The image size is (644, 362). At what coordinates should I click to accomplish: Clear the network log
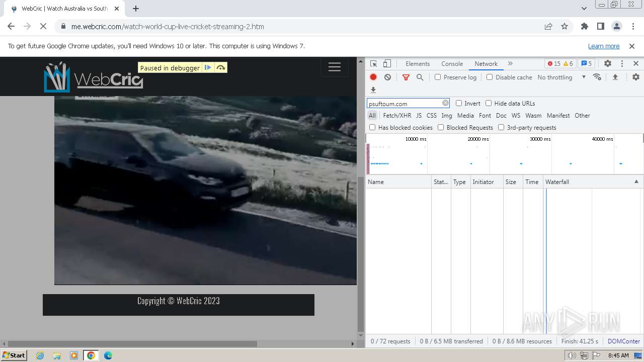coord(387,77)
